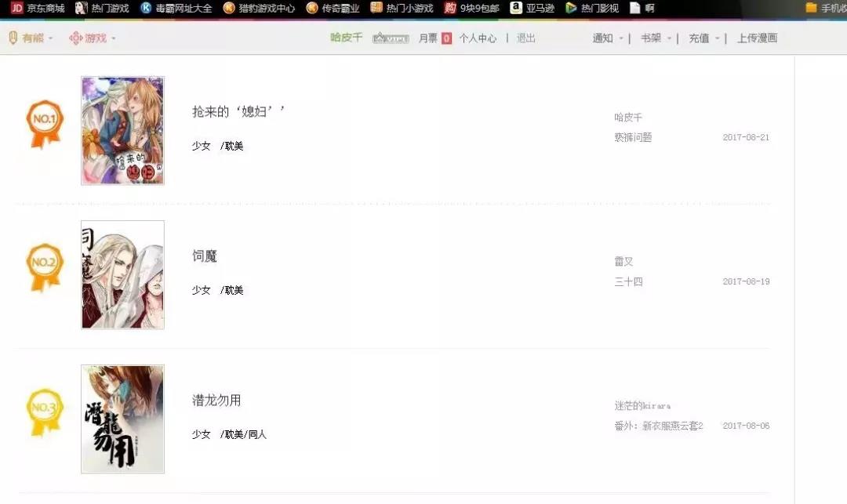
Task: Click 退出 to log out
Action: [525, 38]
